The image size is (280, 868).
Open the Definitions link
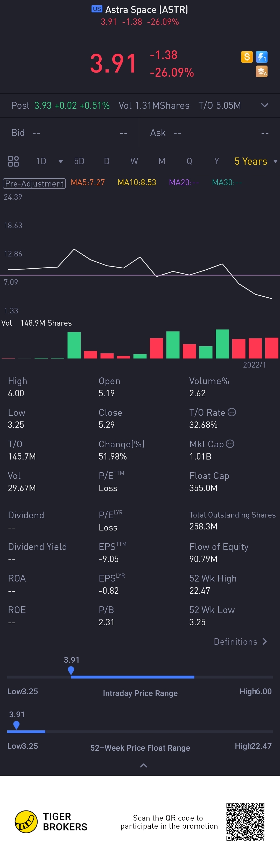[240, 641]
